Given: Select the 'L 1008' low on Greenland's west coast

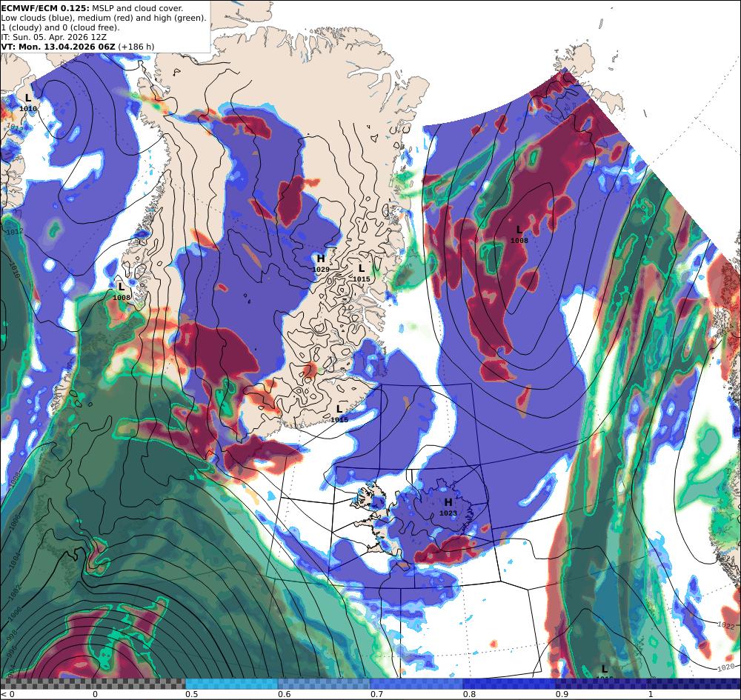Looking at the screenshot, I should (x=122, y=291).
